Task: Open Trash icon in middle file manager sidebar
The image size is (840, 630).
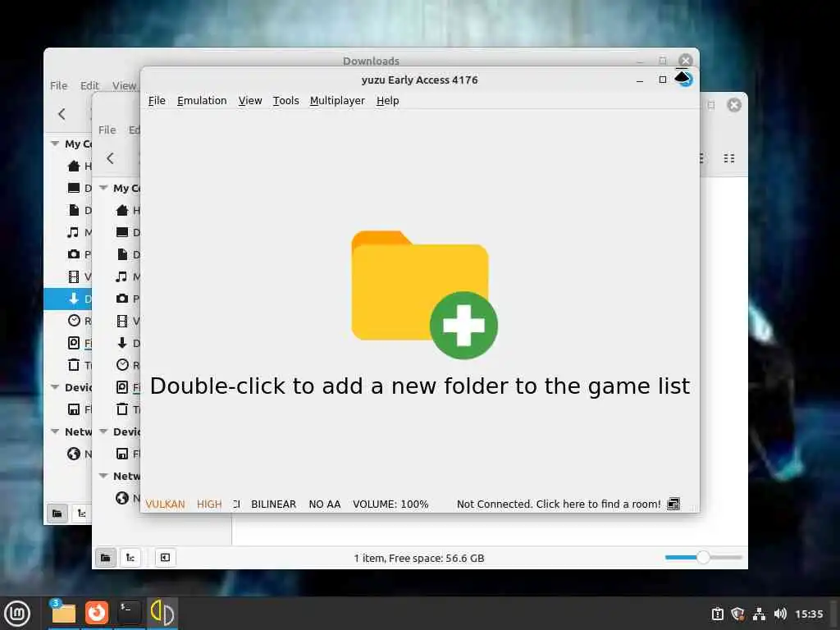Action: pyautogui.click(x=122, y=409)
